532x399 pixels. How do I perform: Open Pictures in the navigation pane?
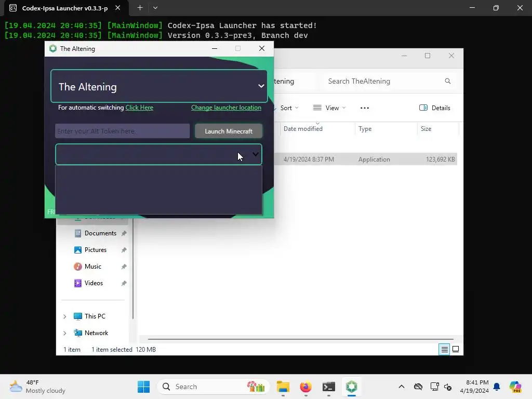(96, 250)
